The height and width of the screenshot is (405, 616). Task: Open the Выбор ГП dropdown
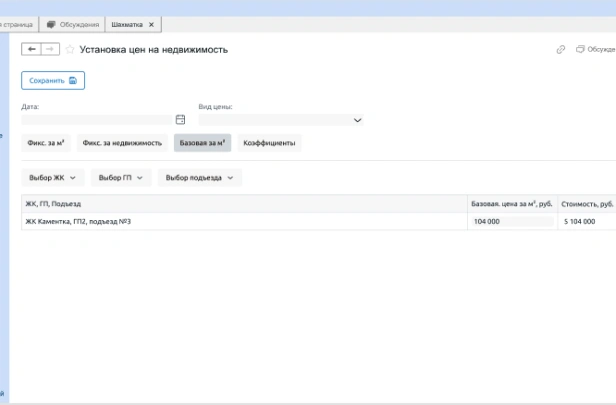pos(121,178)
